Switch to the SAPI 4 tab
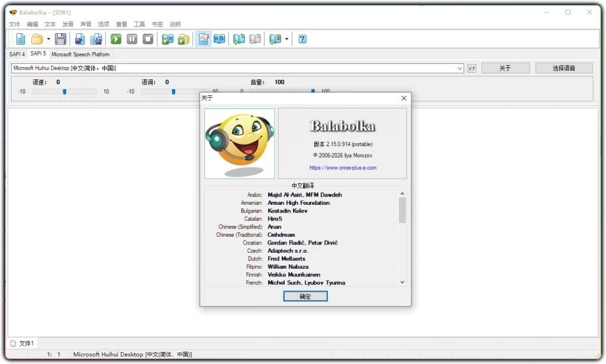 click(16, 53)
